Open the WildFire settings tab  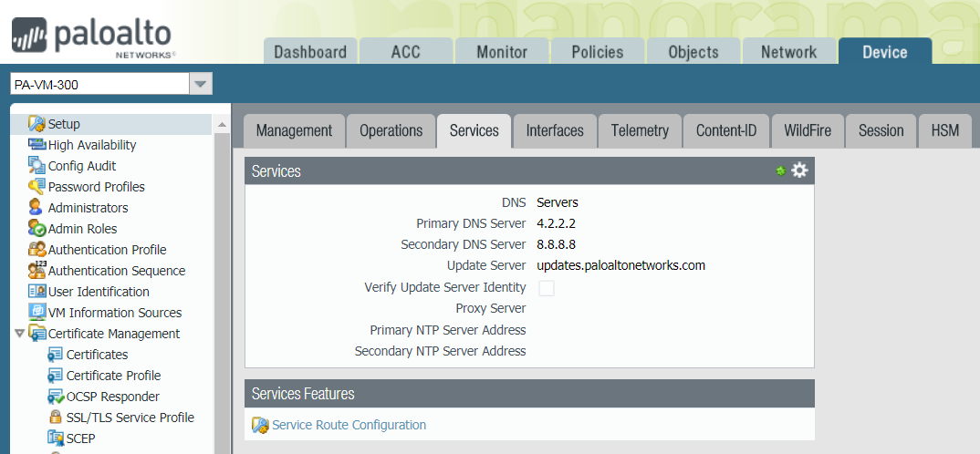pos(807,130)
